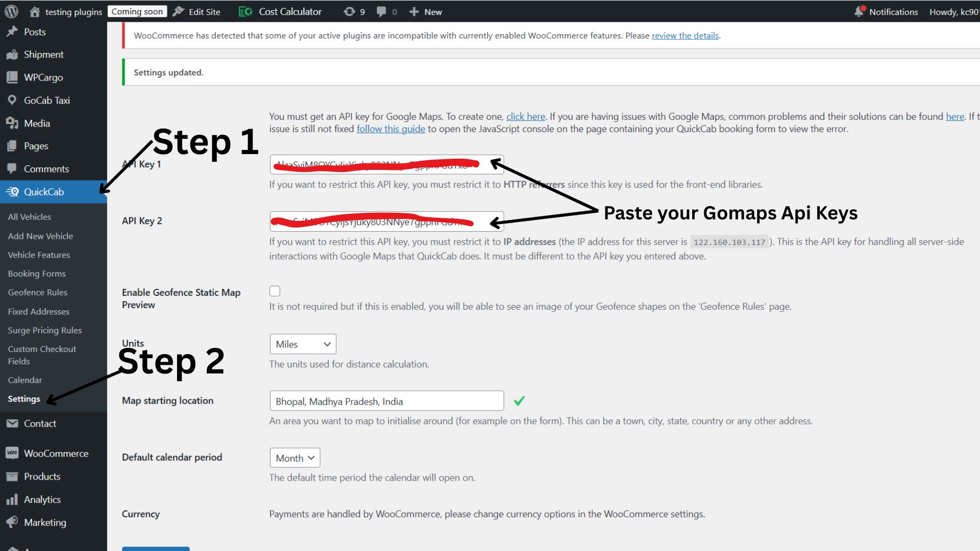This screenshot has height=551, width=980.
Task: Open Surge Pricing Rules submenu item
Action: (x=45, y=331)
